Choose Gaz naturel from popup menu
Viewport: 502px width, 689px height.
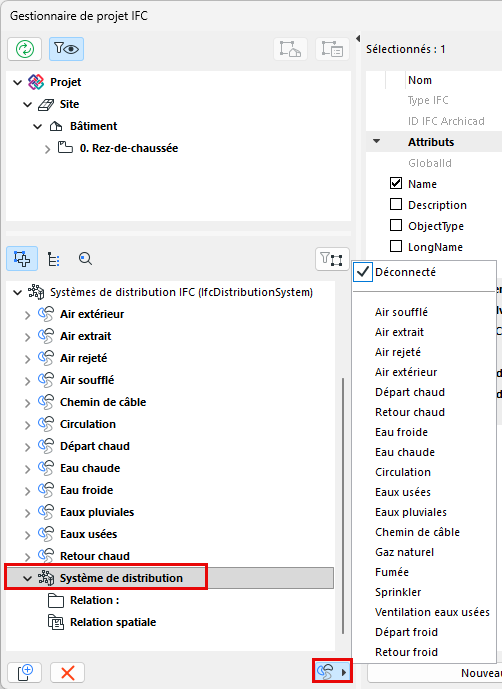point(404,552)
